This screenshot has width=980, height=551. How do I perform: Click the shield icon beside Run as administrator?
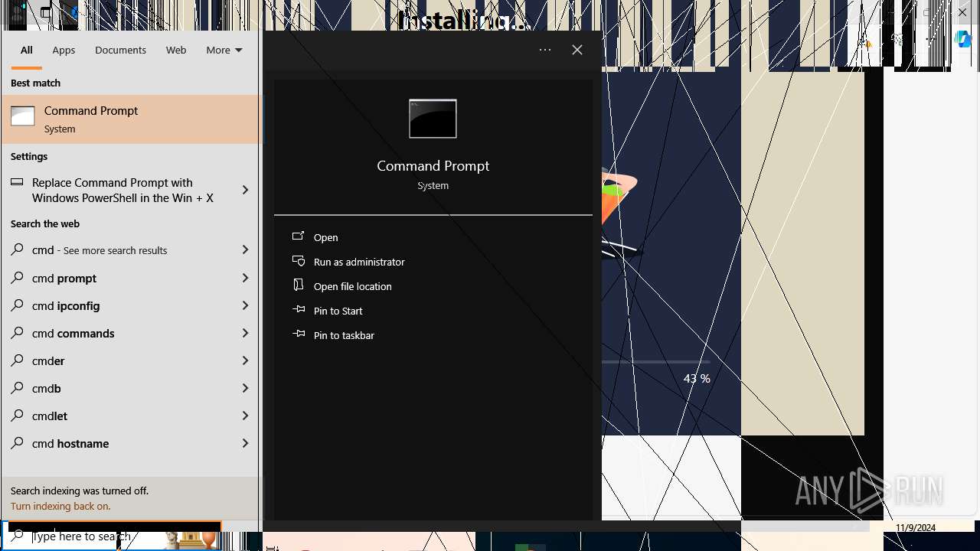(x=299, y=261)
